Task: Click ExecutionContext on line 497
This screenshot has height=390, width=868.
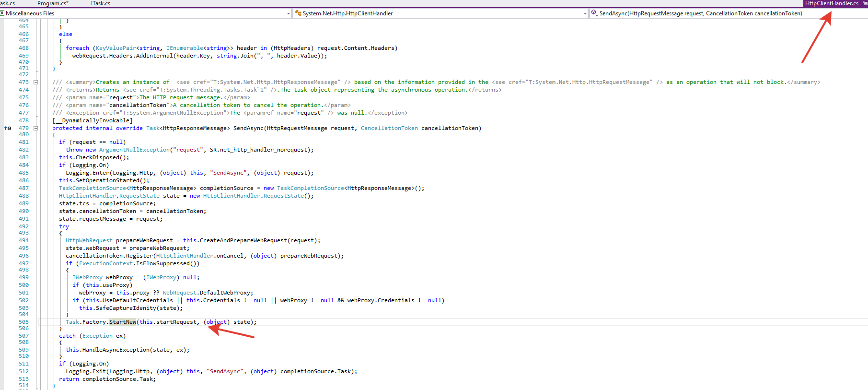Action: (x=106, y=263)
